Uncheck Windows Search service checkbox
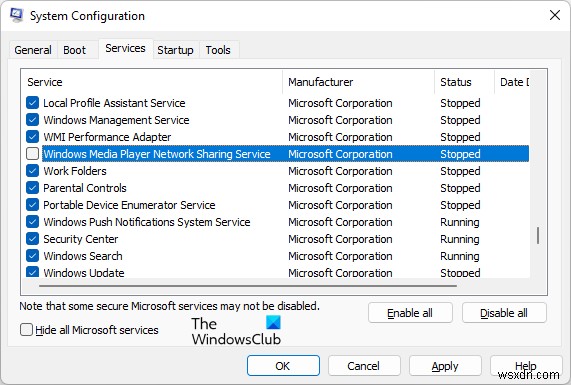 (x=32, y=256)
